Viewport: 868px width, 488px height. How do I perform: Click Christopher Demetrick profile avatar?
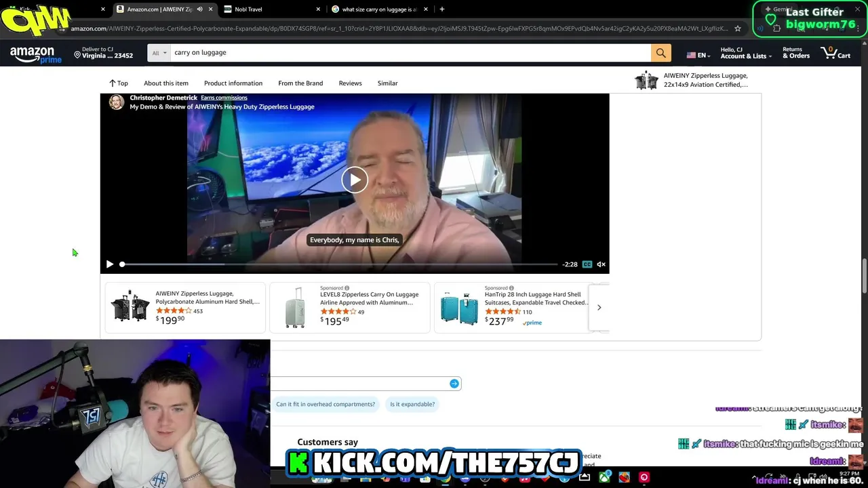117,102
